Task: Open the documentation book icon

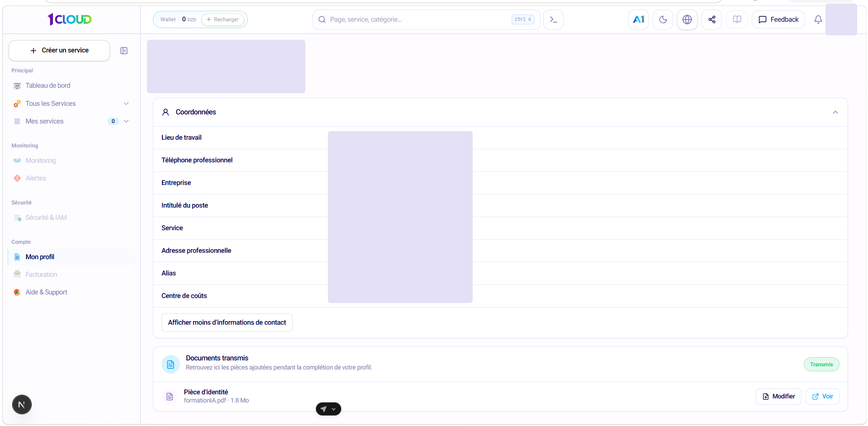Action: coord(737,19)
